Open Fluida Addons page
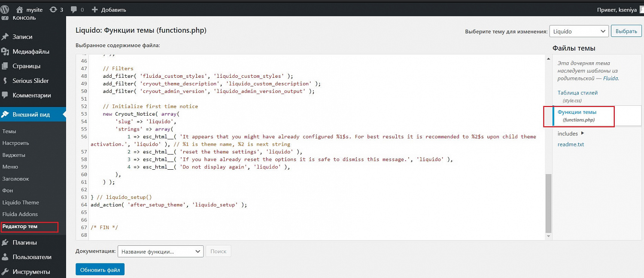 coord(20,214)
